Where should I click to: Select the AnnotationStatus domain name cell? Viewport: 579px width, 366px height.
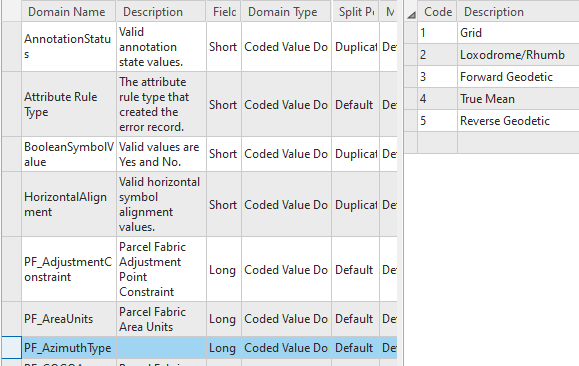[x=69, y=47]
